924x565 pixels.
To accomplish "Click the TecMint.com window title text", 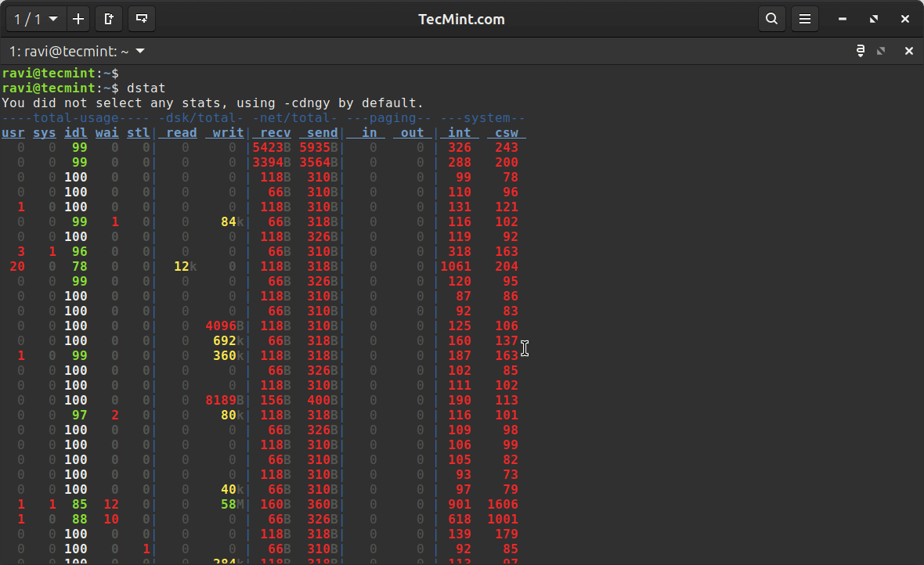I will pos(461,19).
